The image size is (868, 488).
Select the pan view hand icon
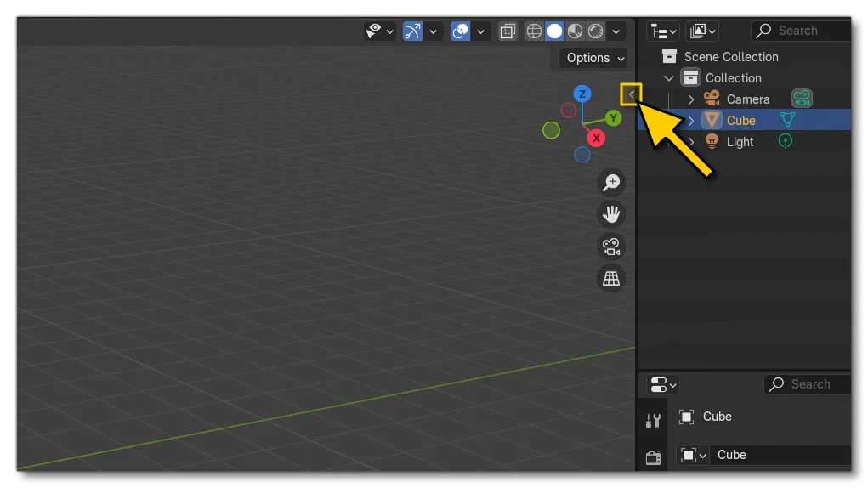[611, 214]
